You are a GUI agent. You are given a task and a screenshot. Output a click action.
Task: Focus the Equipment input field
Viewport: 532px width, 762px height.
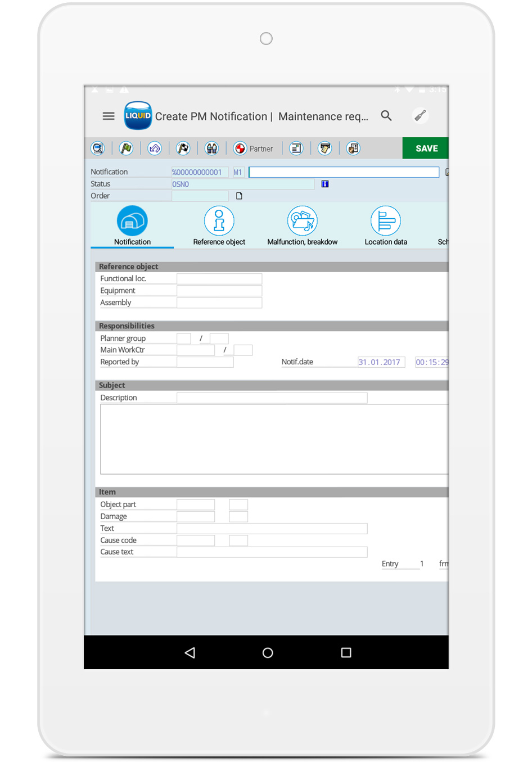coord(219,291)
